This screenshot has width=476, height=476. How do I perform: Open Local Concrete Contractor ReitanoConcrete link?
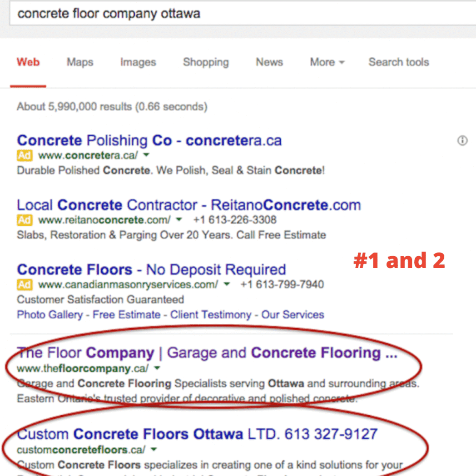[x=188, y=205]
